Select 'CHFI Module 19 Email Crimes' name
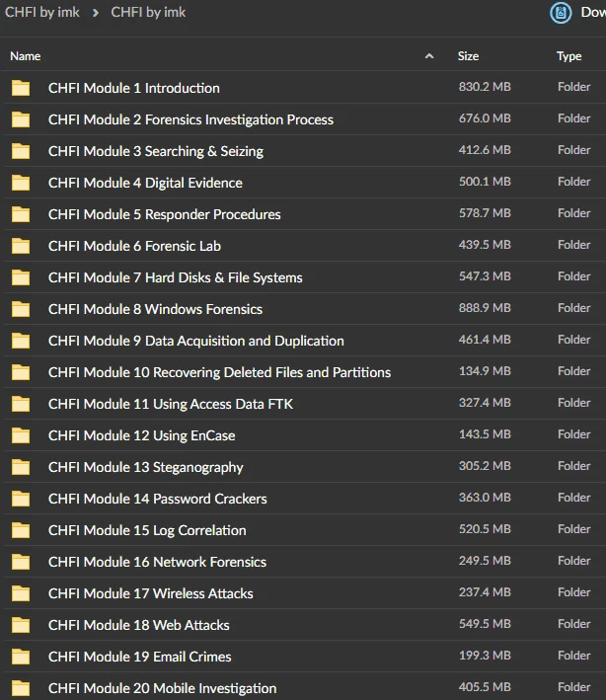This screenshot has height=700, width=606. 140,657
